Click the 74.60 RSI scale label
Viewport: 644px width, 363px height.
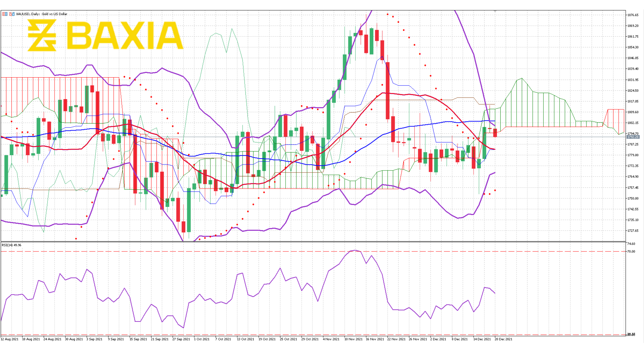tap(631, 244)
